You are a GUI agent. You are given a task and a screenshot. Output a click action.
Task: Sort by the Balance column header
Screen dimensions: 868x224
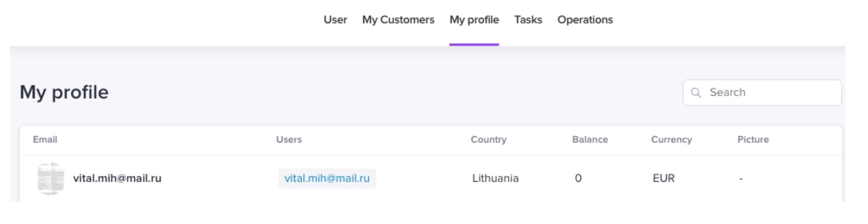(590, 140)
